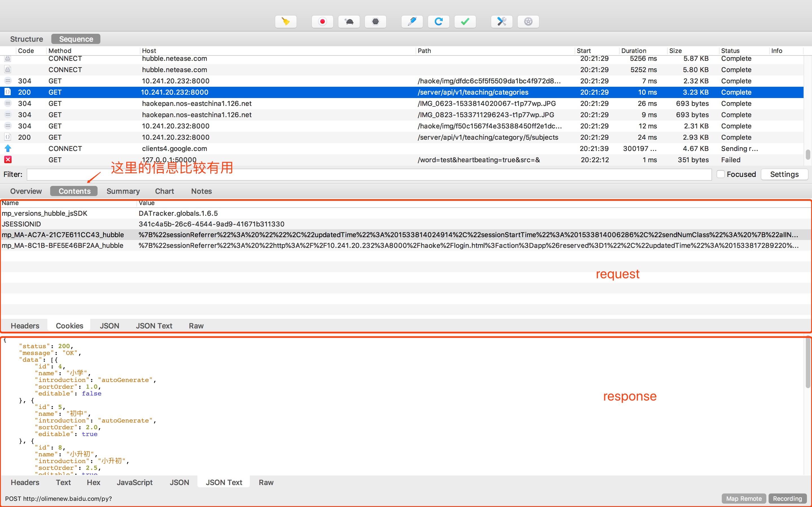Open the Summary tab
The image size is (812, 507).
tap(123, 191)
